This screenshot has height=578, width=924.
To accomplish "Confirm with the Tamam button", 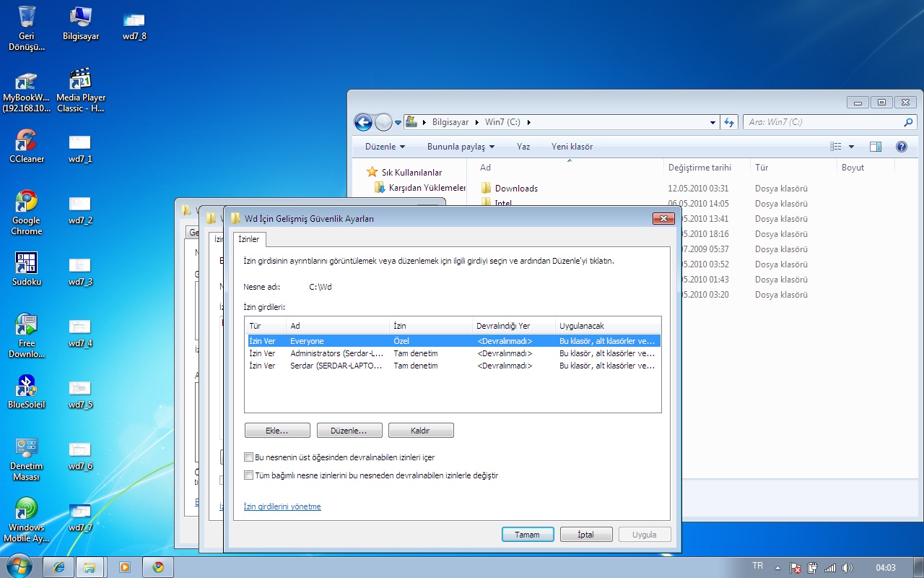I will click(528, 535).
